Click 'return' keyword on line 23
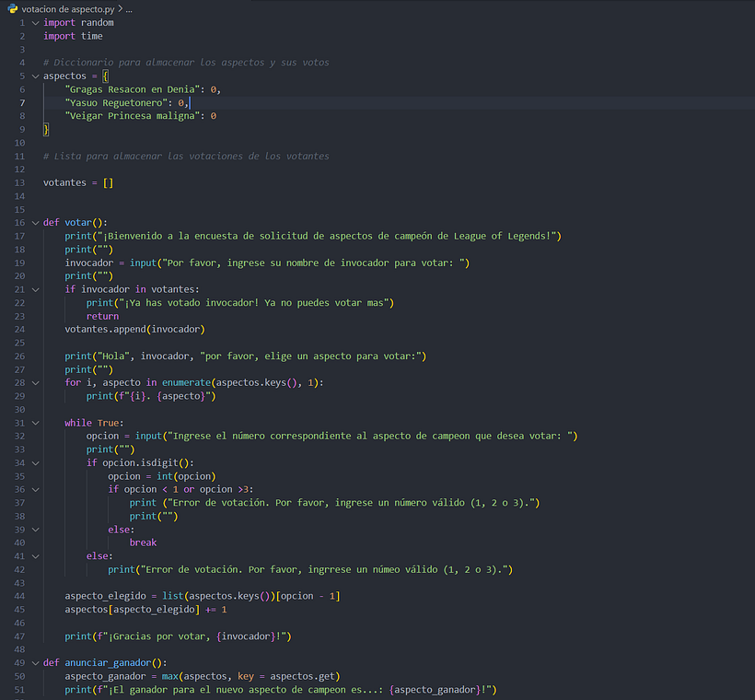The width and height of the screenshot is (755, 700). coord(102,316)
